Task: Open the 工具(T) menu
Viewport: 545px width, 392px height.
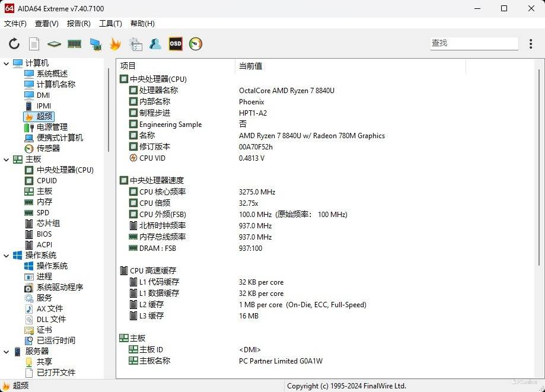Action: 110,24
